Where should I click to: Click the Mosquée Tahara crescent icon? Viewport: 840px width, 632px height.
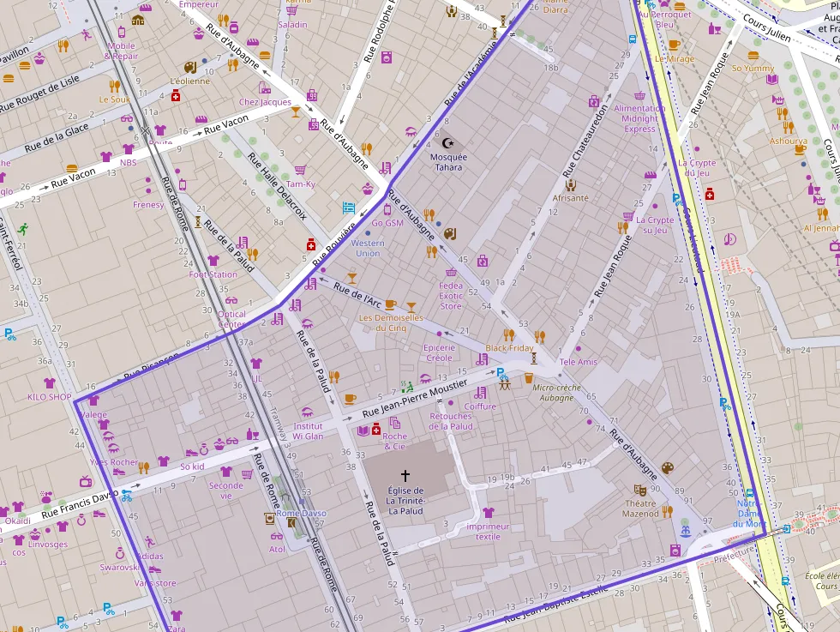447,143
